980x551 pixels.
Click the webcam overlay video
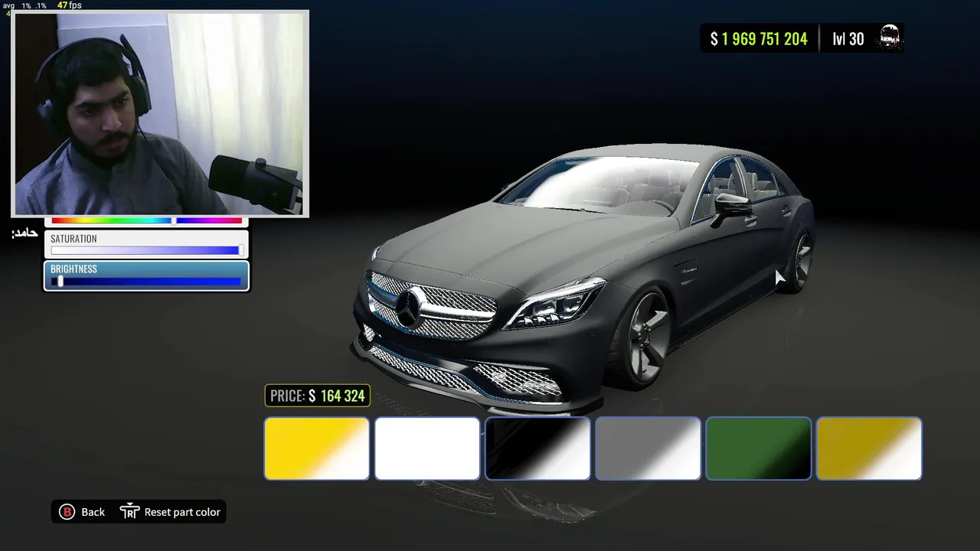point(159,113)
